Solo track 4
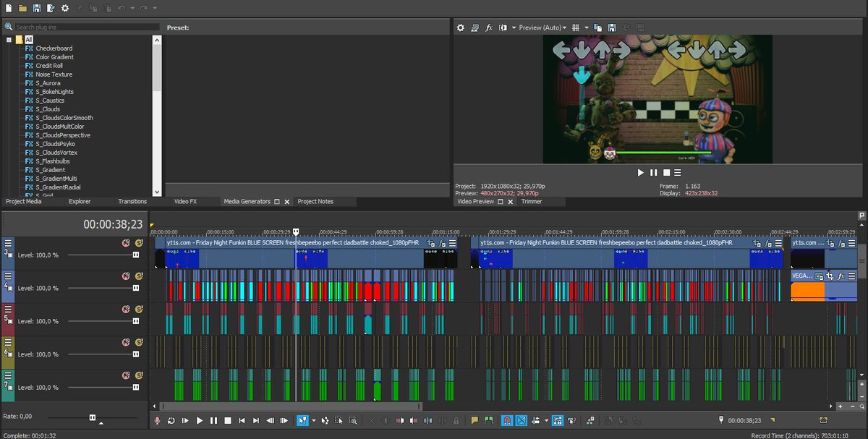The height and width of the screenshot is (439, 868). pyautogui.click(x=138, y=276)
